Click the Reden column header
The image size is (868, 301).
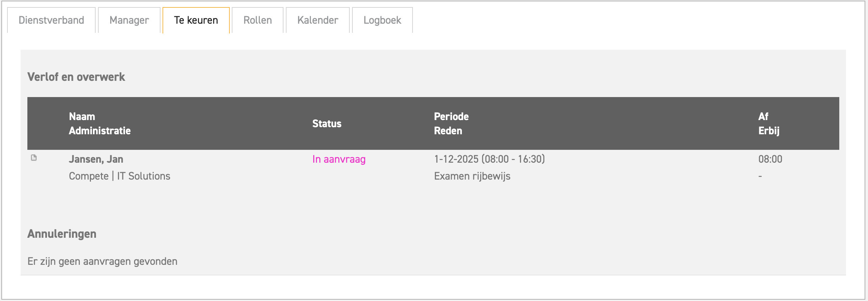[x=448, y=131]
